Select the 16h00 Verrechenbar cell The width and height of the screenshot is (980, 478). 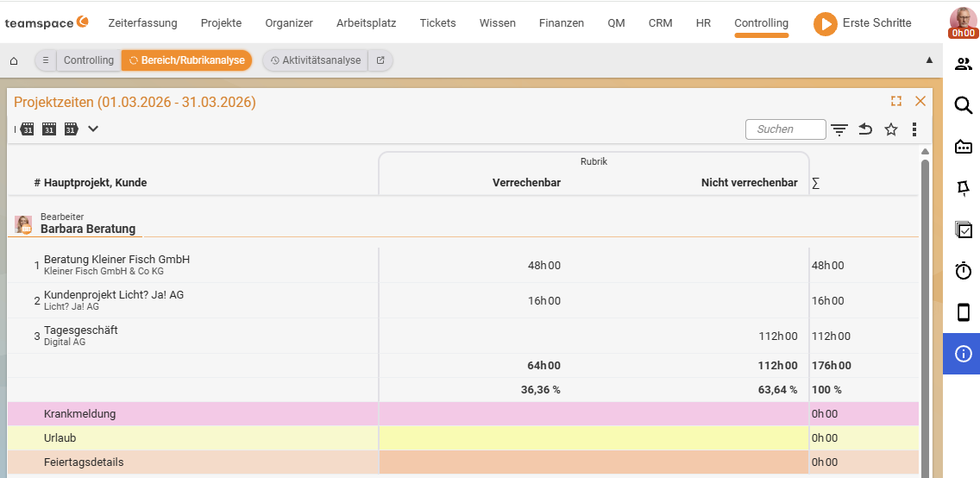[x=543, y=300]
